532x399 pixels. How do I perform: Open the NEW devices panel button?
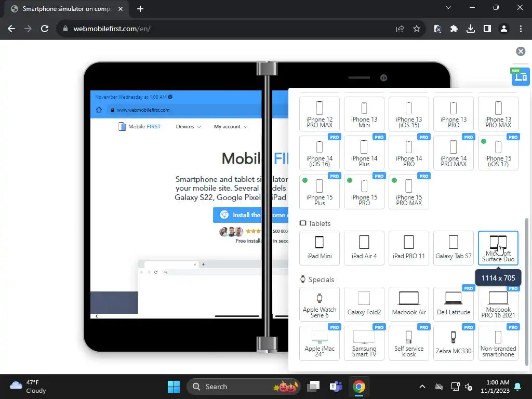(x=521, y=77)
